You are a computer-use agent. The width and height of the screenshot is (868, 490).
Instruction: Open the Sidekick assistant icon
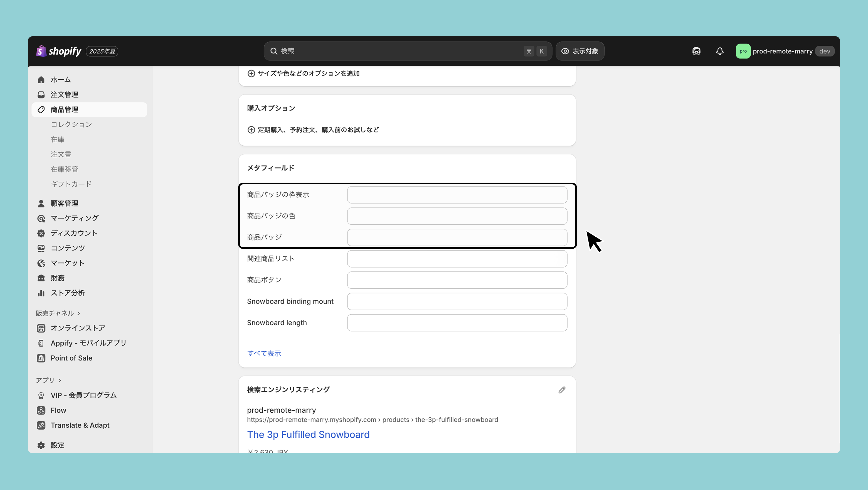pos(696,51)
